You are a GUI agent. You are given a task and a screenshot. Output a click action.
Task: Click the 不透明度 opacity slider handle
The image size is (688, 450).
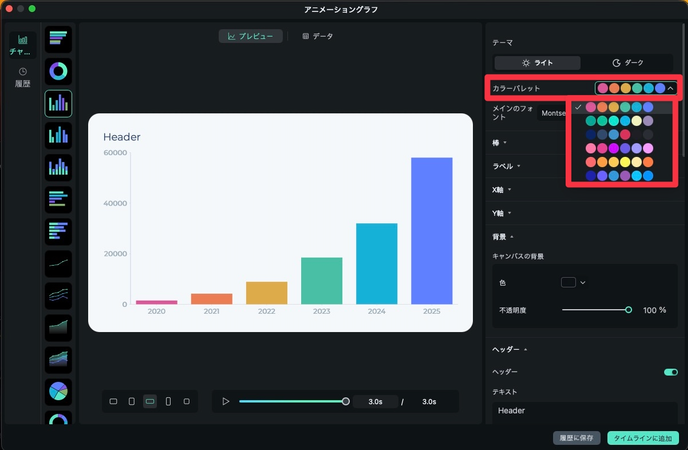628,310
